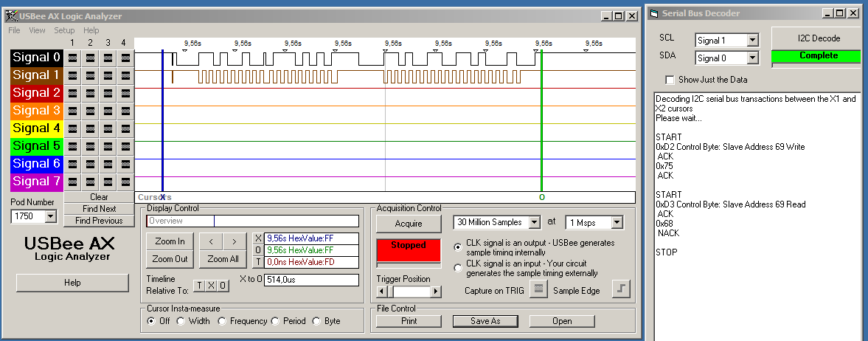Click the Save As button
This screenshot has width=868, height=341.
pyautogui.click(x=485, y=321)
